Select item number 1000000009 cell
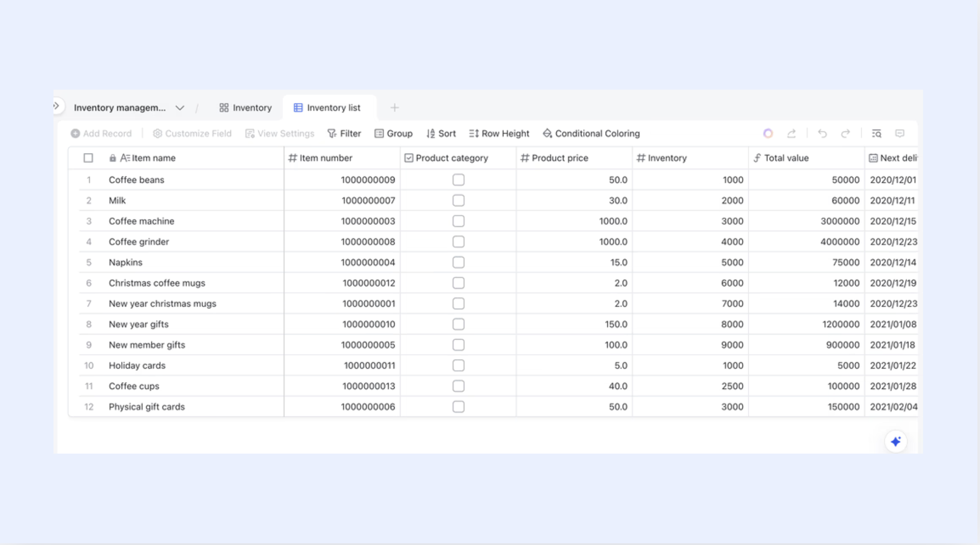This screenshot has height=545, width=980. 342,180
